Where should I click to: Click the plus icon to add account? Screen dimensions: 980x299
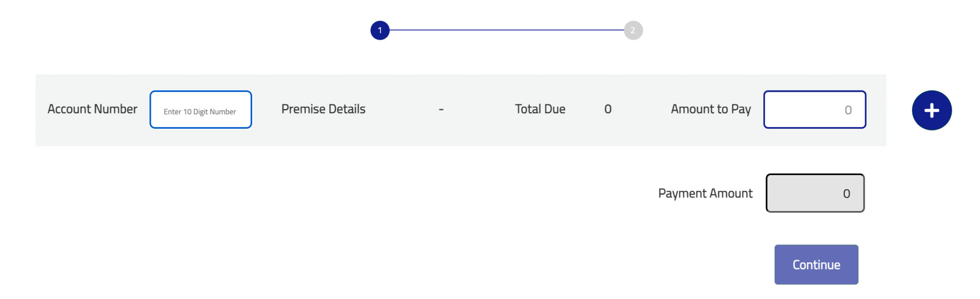[x=931, y=111]
